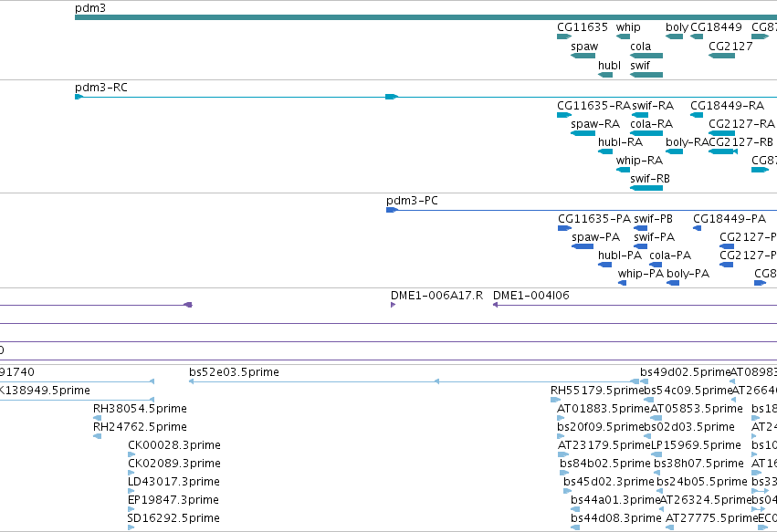Click the CG18449 gene label
Screen dimensions: 777x532
[716, 26]
